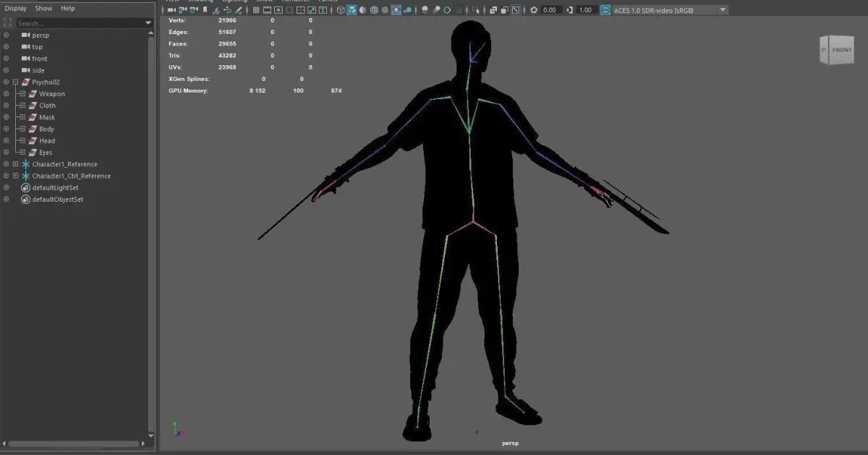Open Camera Attributes from the viewport toolbar
Image resolution: width=868 pixels, height=455 pixels.
[x=194, y=10]
